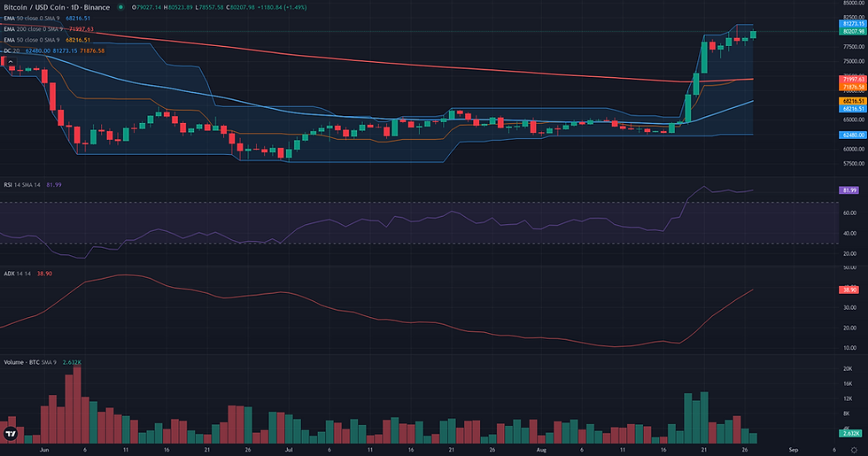The width and height of the screenshot is (868, 456).
Task: Click the green market-status dot
Action: (x=120, y=7)
